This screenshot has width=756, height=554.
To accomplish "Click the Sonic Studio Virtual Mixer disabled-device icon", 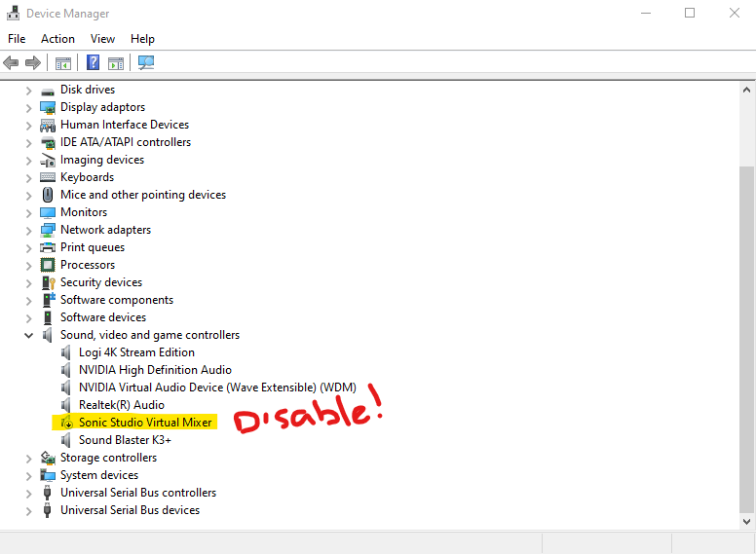I will [66, 423].
